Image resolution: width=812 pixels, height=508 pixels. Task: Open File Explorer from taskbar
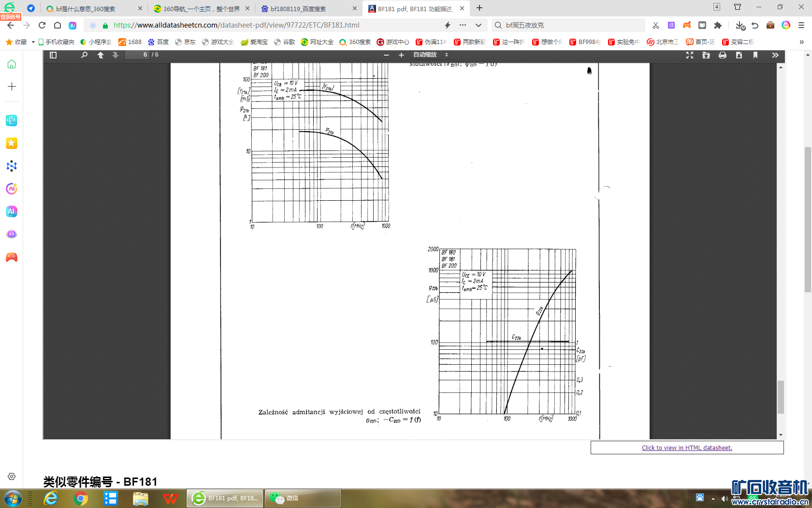click(141, 498)
